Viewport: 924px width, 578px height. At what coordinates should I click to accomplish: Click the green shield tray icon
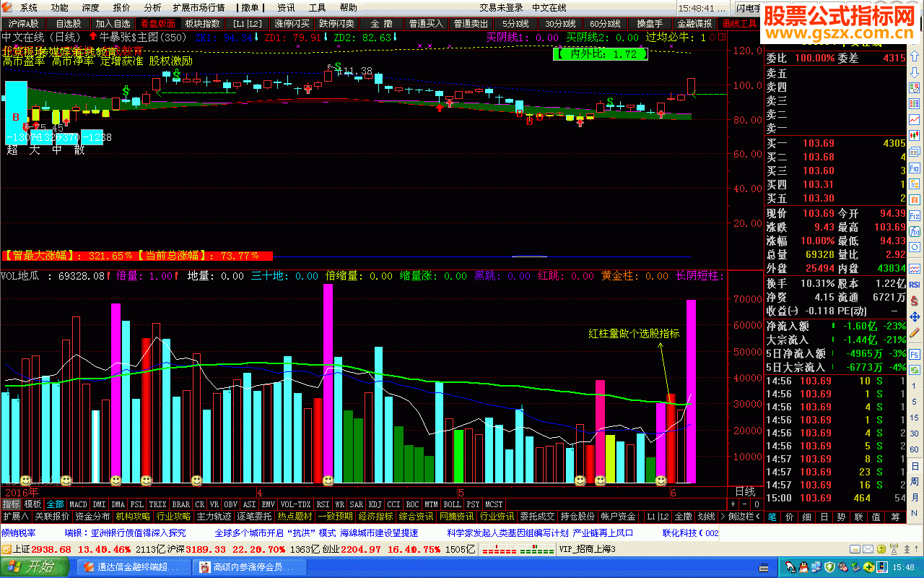coord(829,568)
